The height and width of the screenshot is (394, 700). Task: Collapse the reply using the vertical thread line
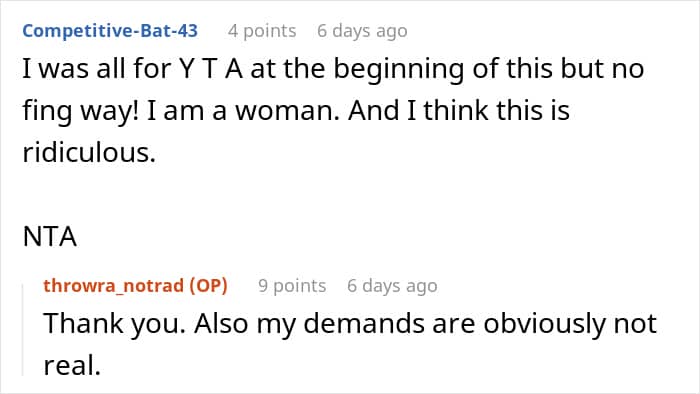tap(23, 330)
